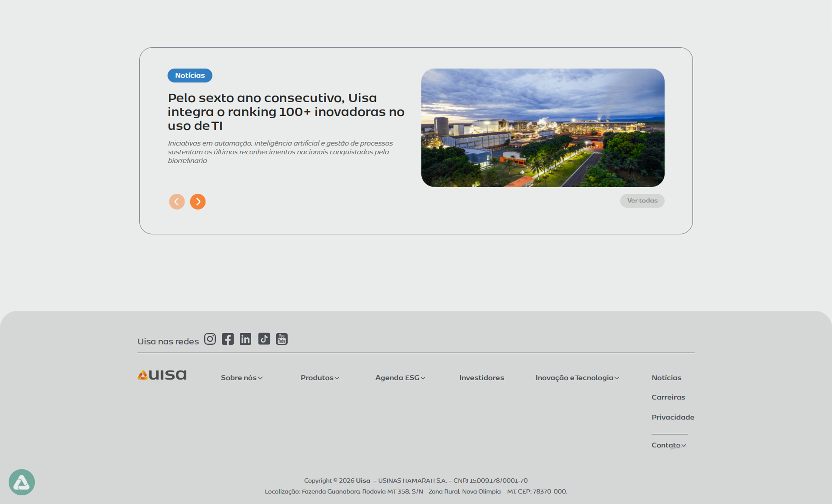Open Uisa's Facebook page icon
The image size is (832, 504).
pyautogui.click(x=228, y=339)
